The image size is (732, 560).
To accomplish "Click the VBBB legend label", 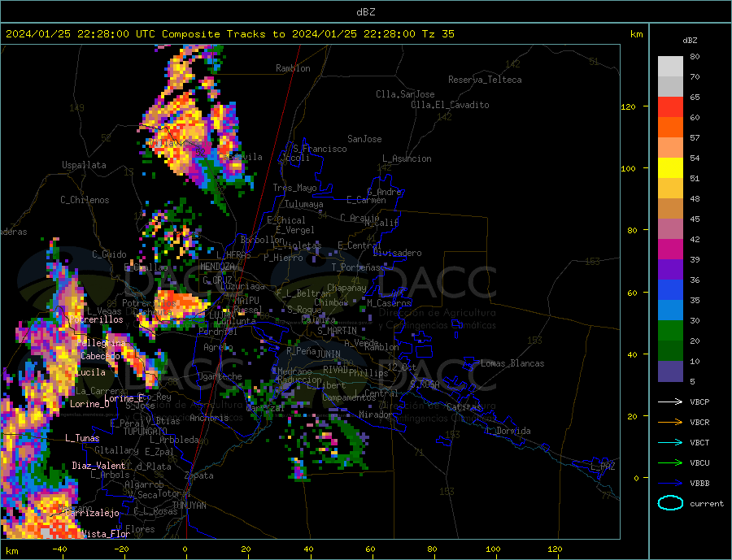I will (699, 483).
